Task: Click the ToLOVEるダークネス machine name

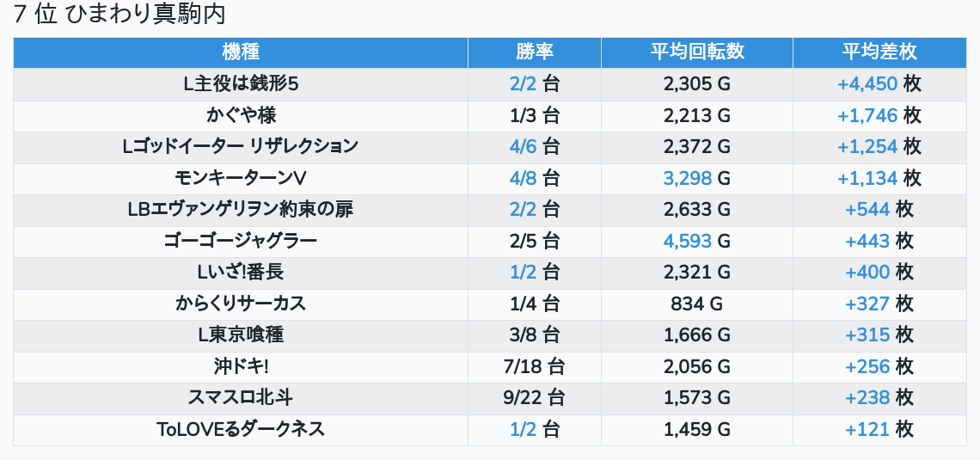Action: coord(241,429)
